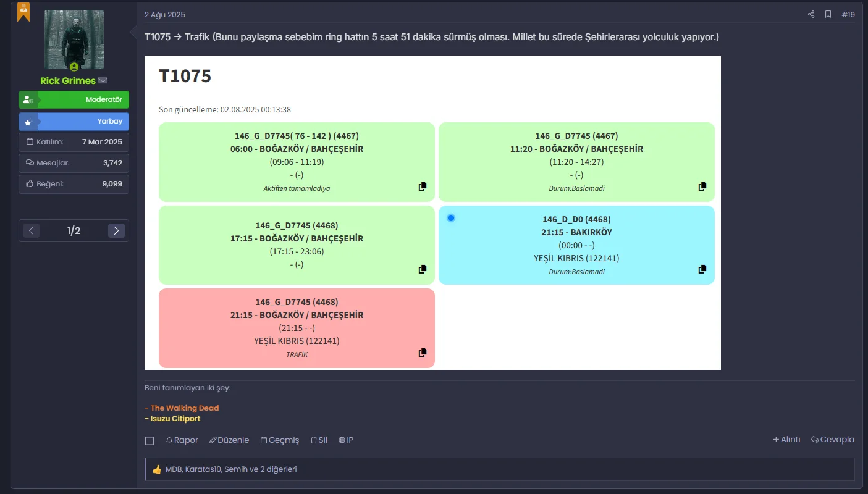Open the post number #19 permalink

coord(848,14)
